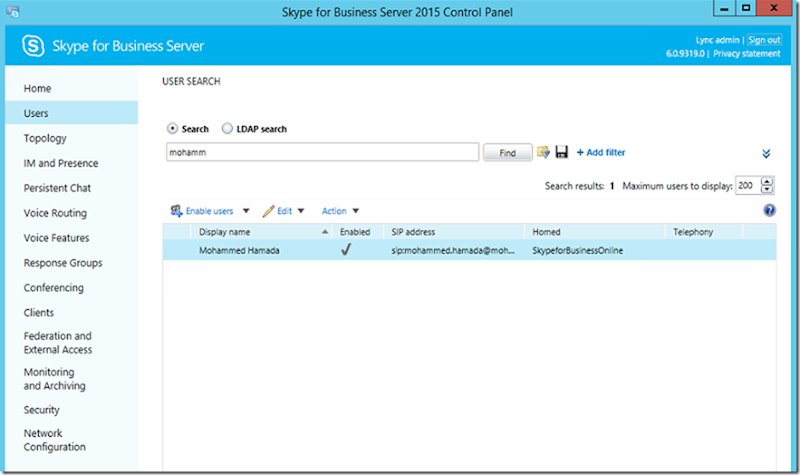The image size is (800, 475).
Task: Click the enabled checkmark for Mohammed Hamada
Action: 346,249
